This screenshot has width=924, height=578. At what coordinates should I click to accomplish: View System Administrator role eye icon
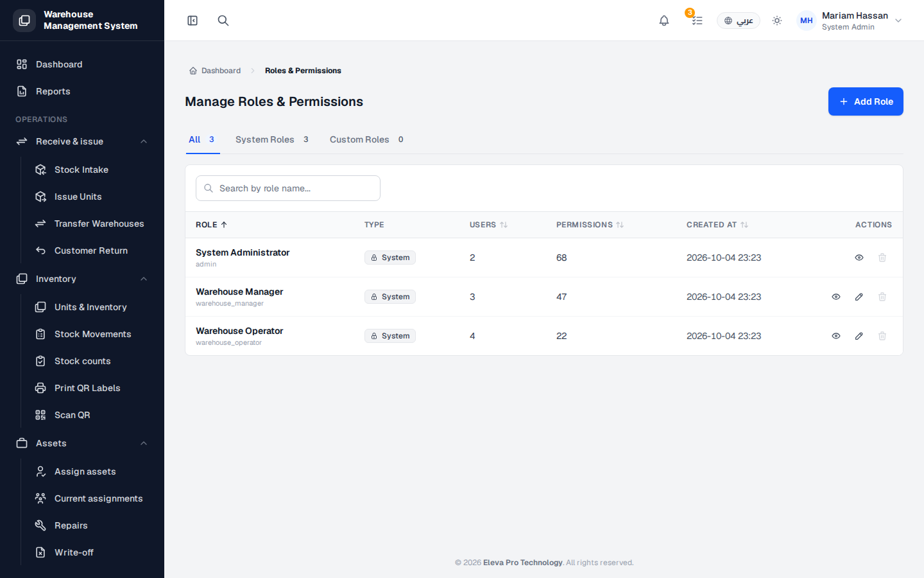point(859,258)
